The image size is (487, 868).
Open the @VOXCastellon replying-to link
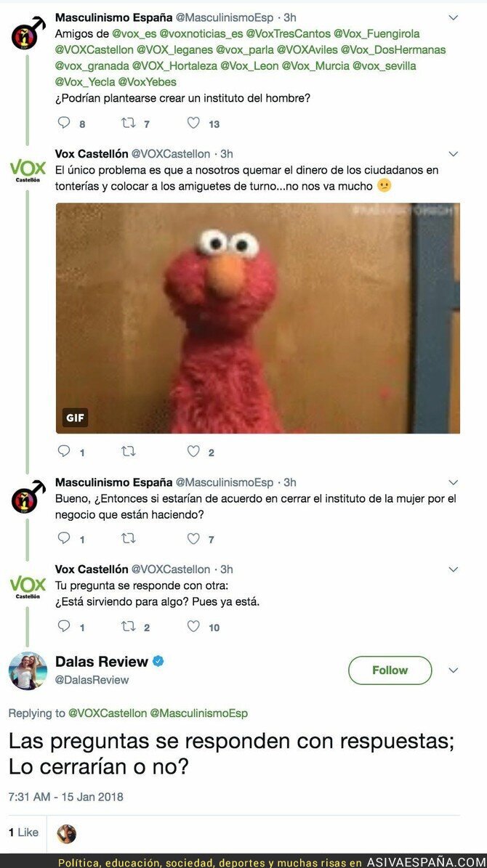coord(108,713)
